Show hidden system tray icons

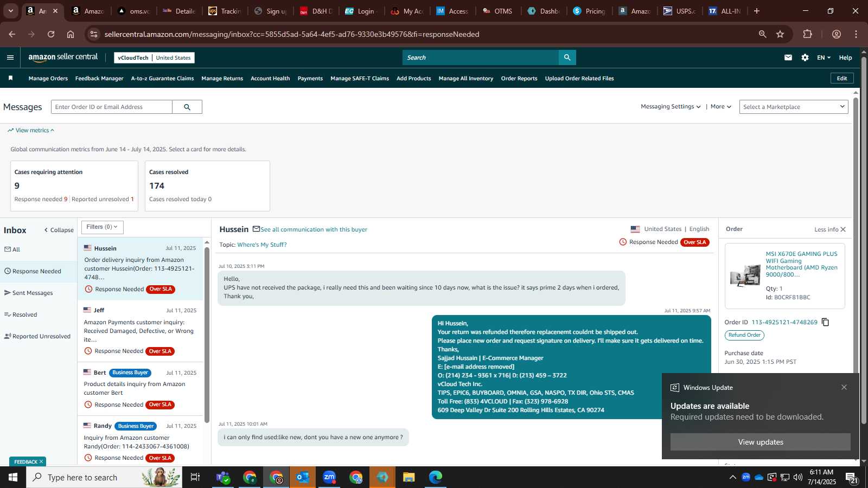pyautogui.click(x=732, y=477)
